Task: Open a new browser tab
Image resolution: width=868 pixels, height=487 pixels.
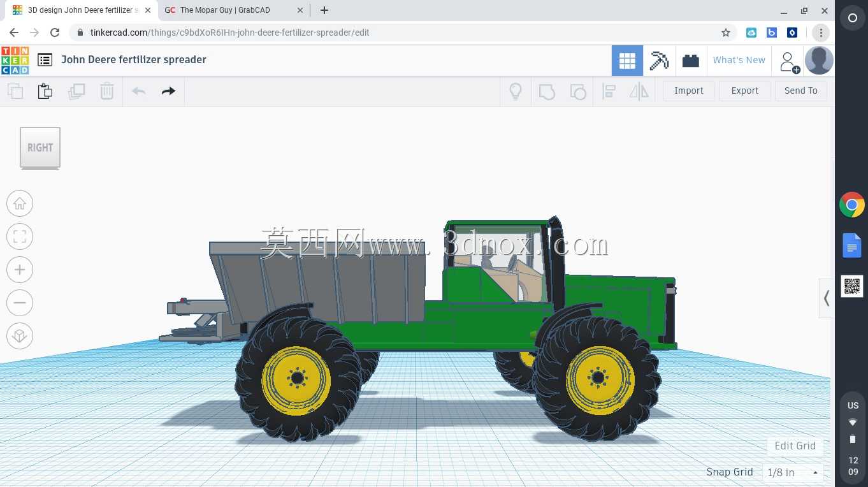Action: click(324, 10)
